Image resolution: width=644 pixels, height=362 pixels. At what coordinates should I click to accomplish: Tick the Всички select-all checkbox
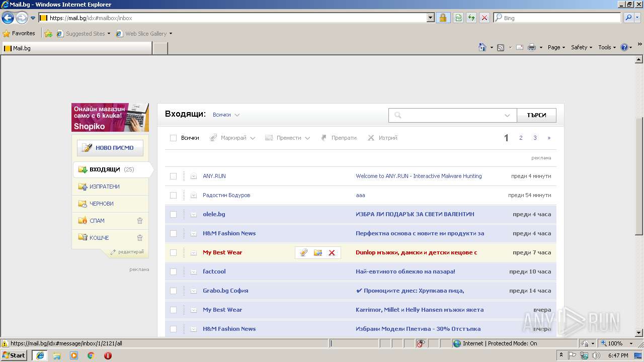(173, 138)
